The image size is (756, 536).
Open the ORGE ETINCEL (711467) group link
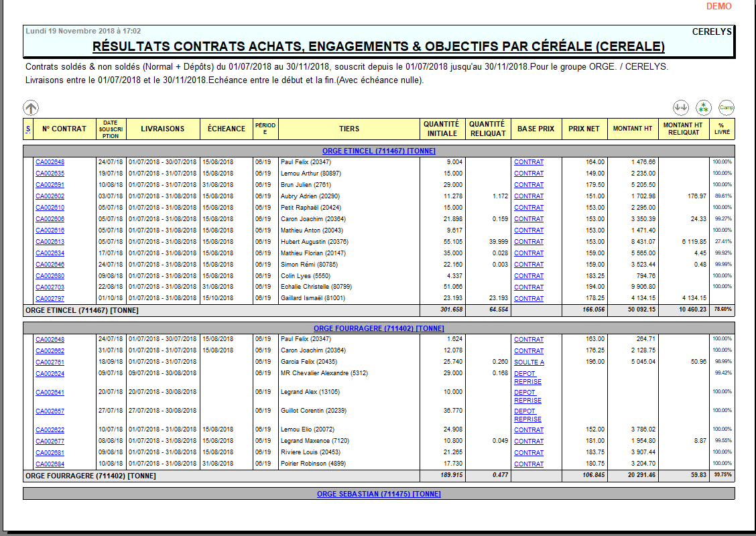point(379,149)
